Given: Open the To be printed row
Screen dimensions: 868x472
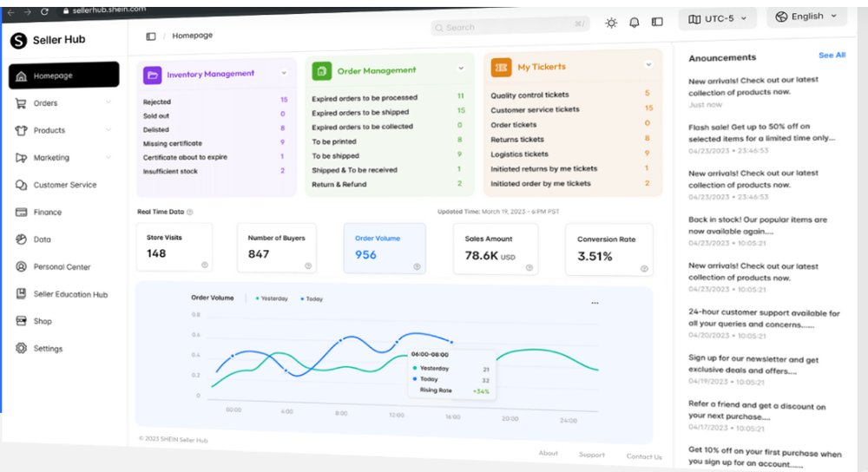Looking at the screenshot, I should (x=389, y=141).
